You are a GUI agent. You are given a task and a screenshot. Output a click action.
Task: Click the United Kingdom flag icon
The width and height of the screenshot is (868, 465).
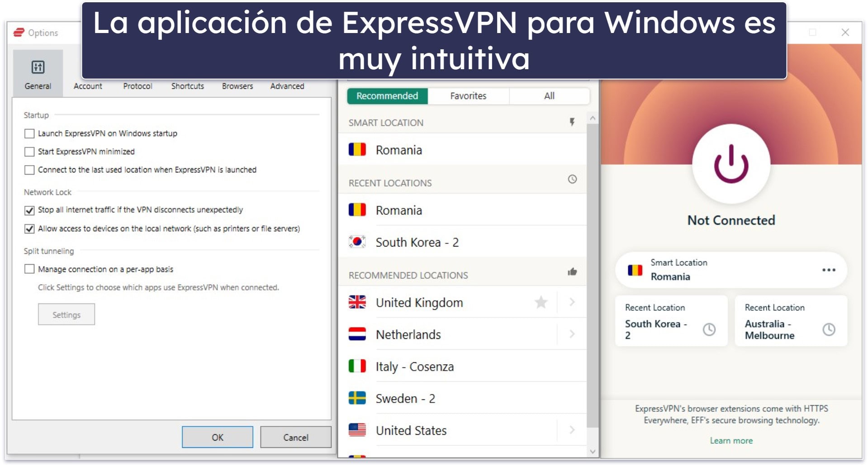(x=357, y=302)
